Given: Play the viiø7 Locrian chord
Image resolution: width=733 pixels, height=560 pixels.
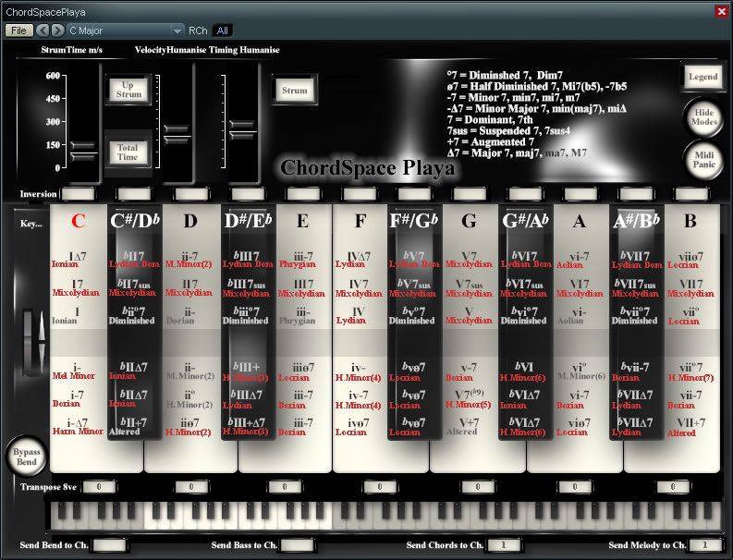Looking at the screenshot, I should point(685,260).
